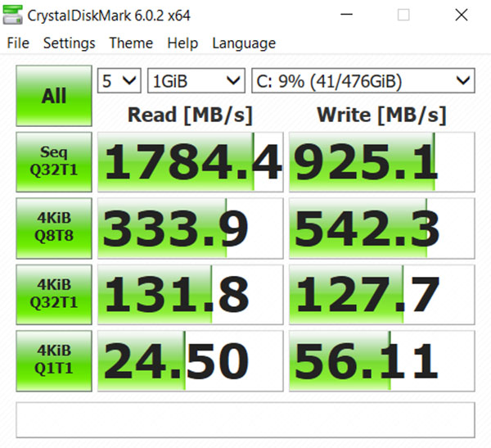This screenshot has width=491, height=448.
Task: Click the Seq write result 925.1
Action: [x=382, y=162]
